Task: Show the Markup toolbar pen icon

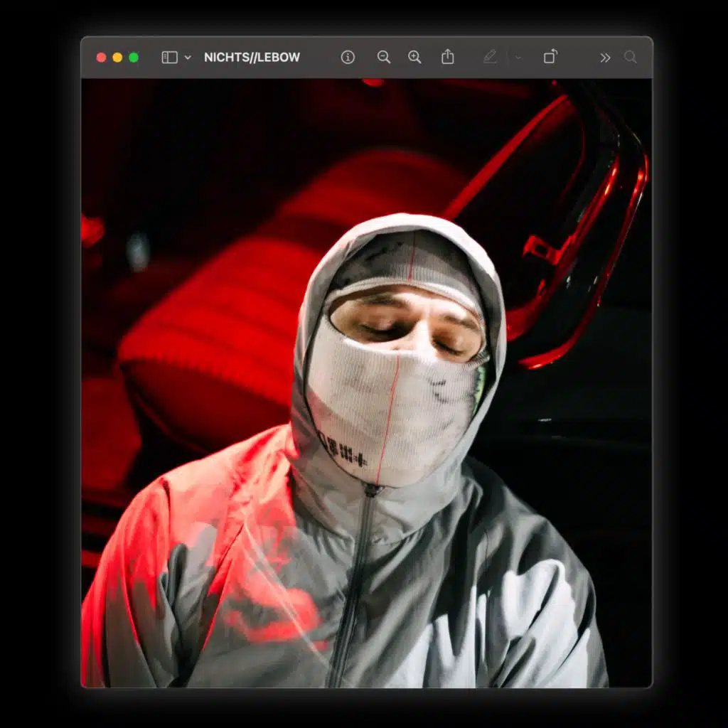Action: (490, 57)
